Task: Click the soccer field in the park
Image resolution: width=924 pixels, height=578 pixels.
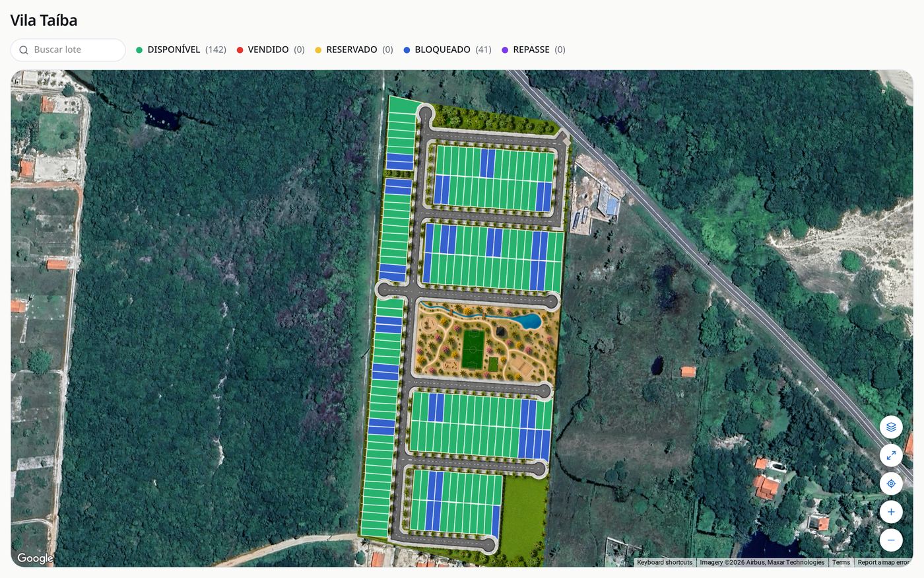Action: (473, 349)
